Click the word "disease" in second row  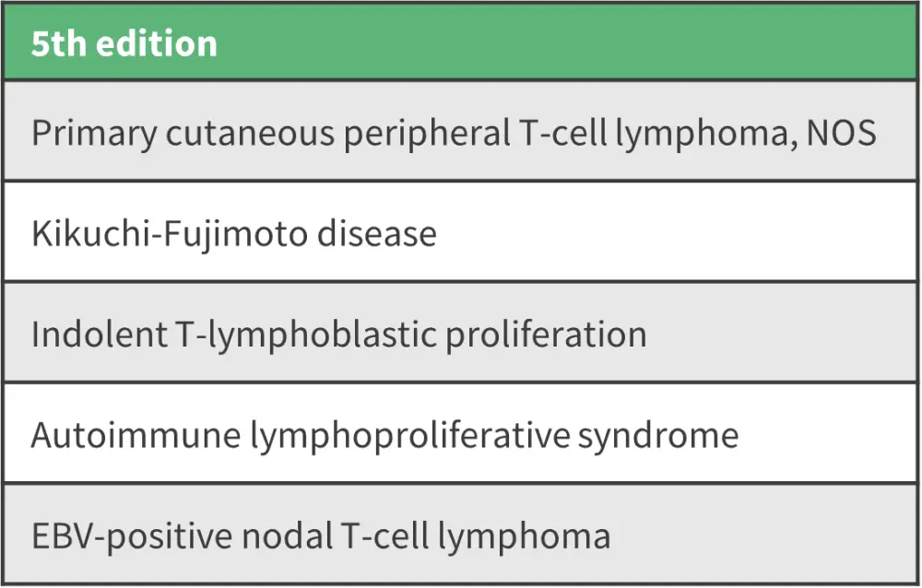point(376,233)
